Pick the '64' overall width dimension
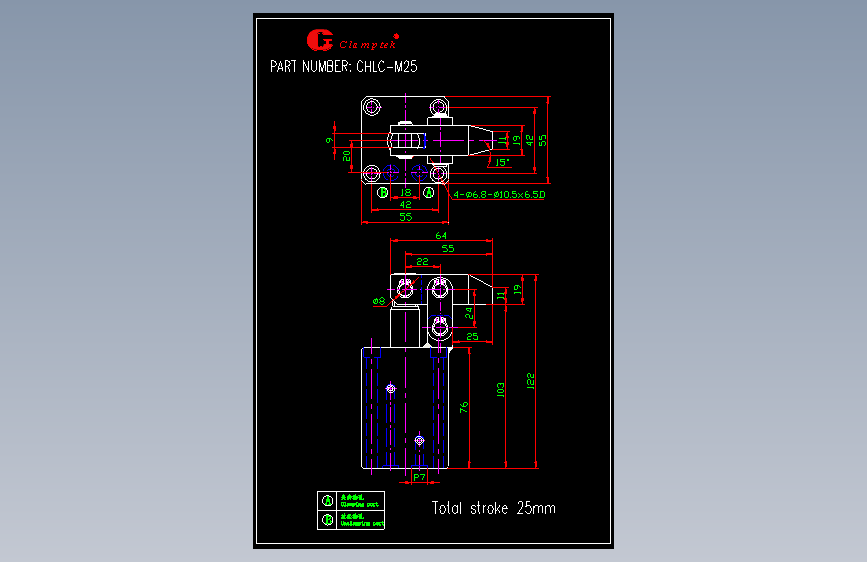This screenshot has height=562, width=867. tap(441, 236)
